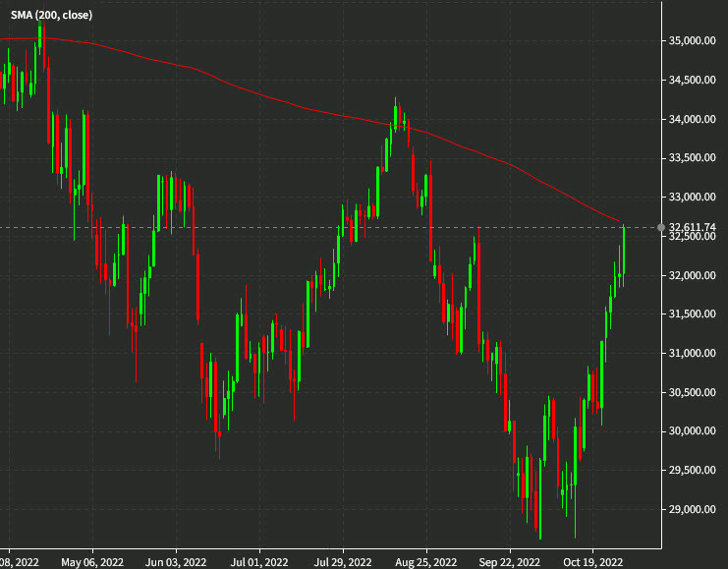Click the 31,500.00 price axis label
This screenshot has width=728, height=569.
click(692, 314)
